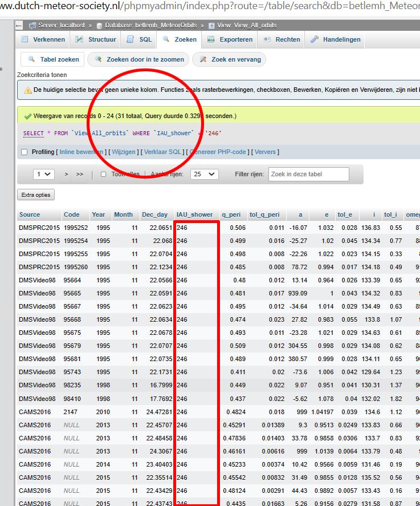Click the tol_q_peri value 0.00374

pos(273,465)
